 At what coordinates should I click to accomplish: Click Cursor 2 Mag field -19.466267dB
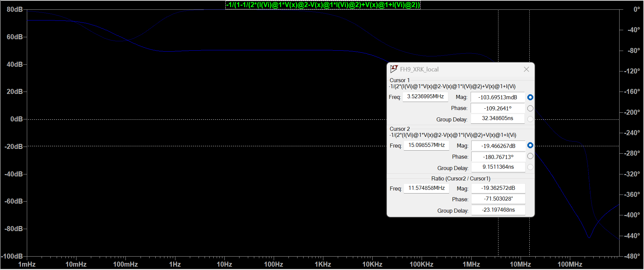498,146
